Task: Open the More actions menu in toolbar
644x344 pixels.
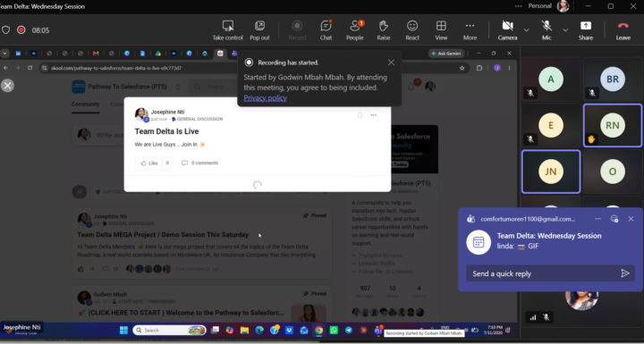Action: point(470,30)
